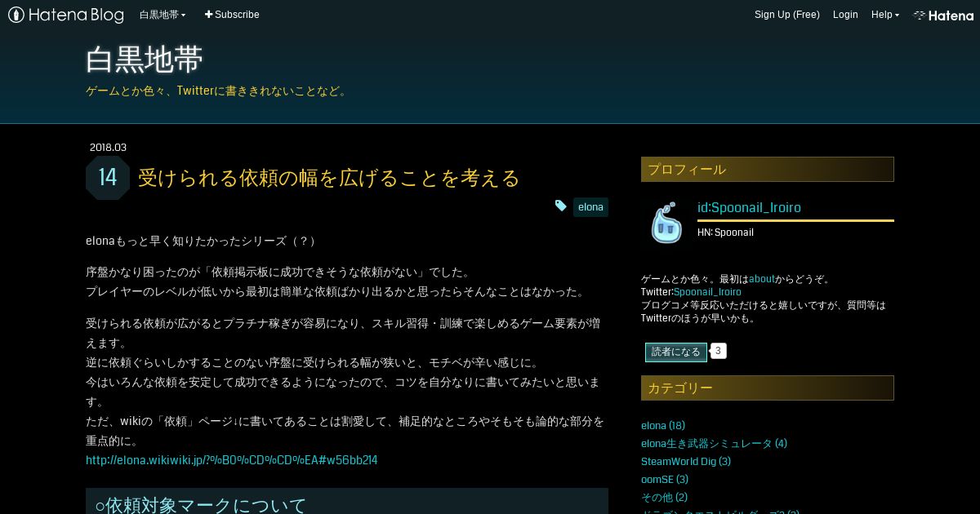Open category oomSE (3)
Screen dimensions: 980x514
[x=665, y=480]
